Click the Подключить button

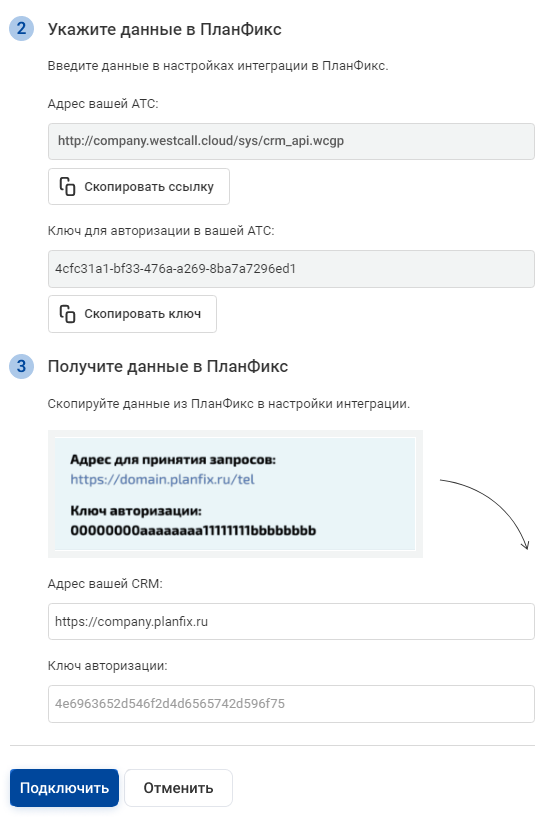pos(64,788)
